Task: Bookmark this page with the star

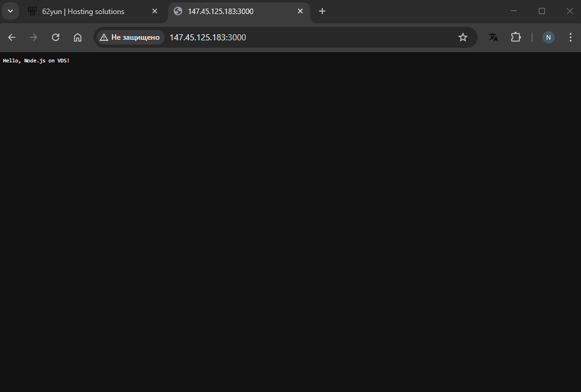Action: [463, 37]
